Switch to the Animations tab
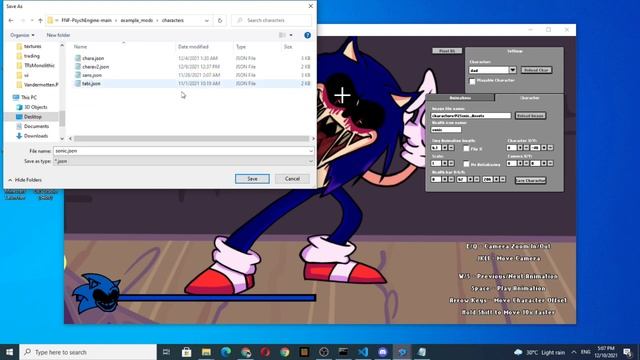The width and height of the screenshot is (640, 360). click(x=460, y=98)
